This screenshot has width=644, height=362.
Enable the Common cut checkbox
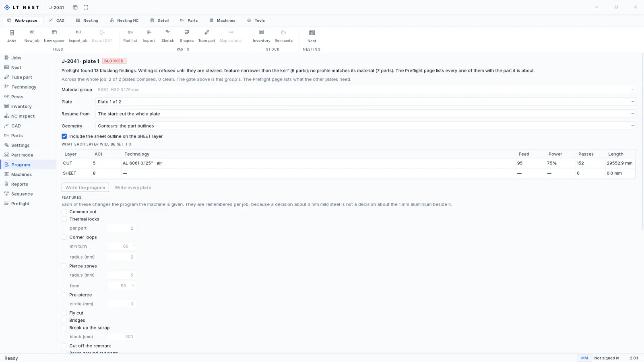(x=64, y=212)
